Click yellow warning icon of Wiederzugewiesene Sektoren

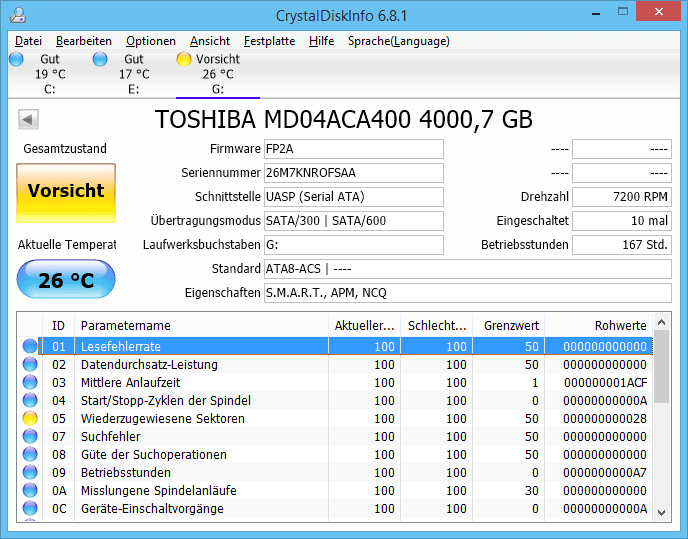click(30, 418)
